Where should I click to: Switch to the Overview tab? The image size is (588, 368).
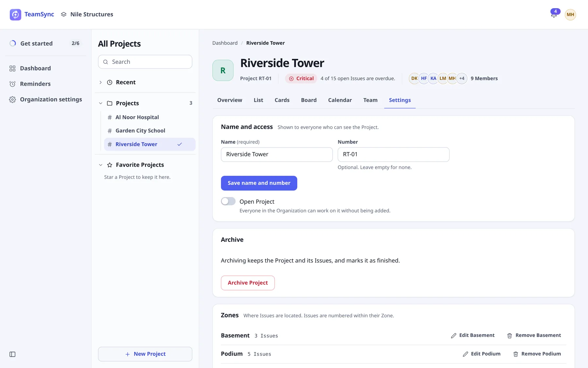click(x=230, y=100)
